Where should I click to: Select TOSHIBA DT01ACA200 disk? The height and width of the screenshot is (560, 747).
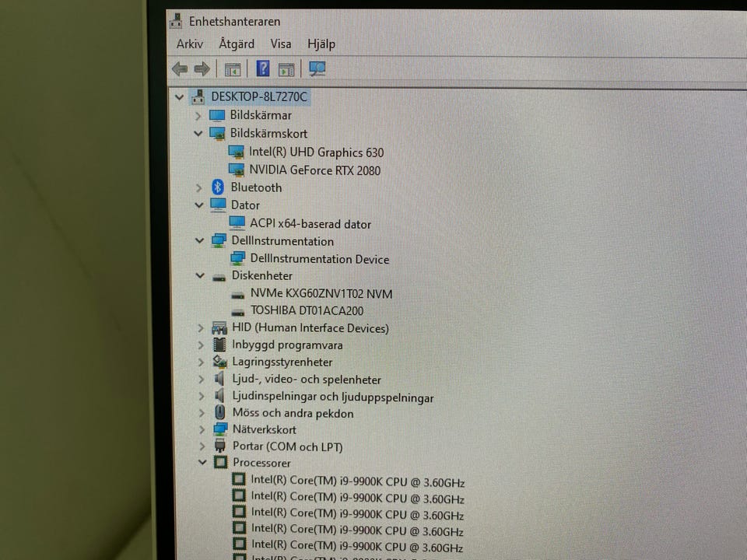pyautogui.click(x=307, y=310)
